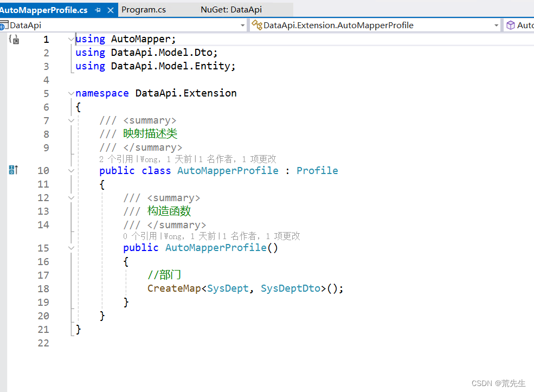
Task: Click CodeLens author "Wong, 1 天前" above constructor
Action: 190,236
